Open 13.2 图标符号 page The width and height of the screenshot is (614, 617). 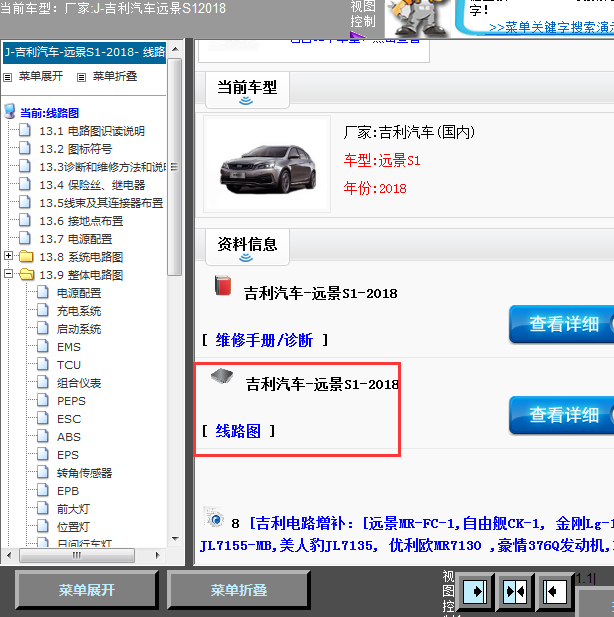(x=76, y=149)
